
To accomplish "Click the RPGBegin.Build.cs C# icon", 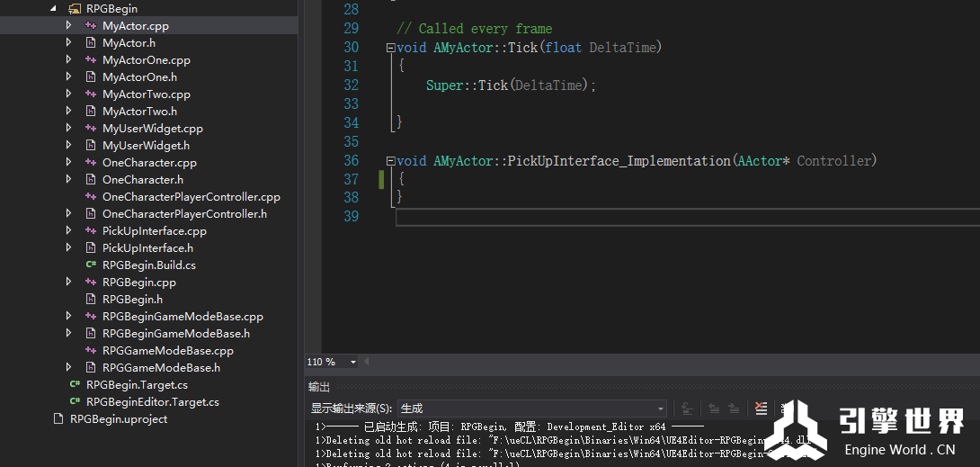I will [91, 265].
